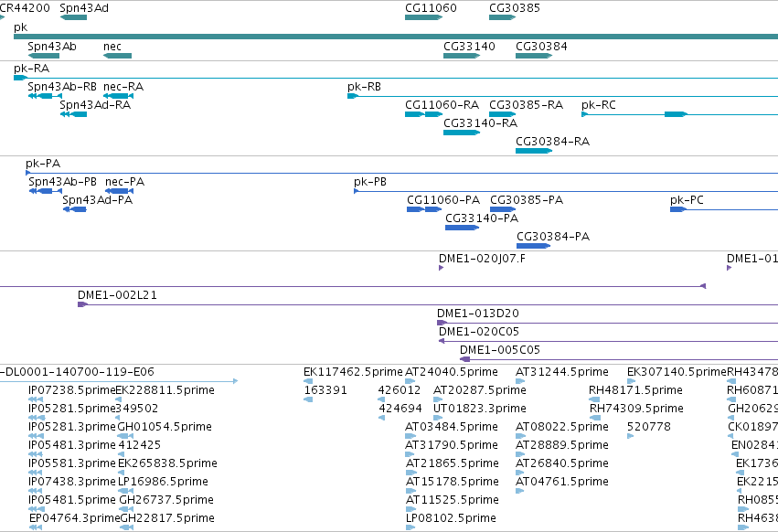
Task: Click the DME1-013D20 clone label
Action: (x=478, y=314)
